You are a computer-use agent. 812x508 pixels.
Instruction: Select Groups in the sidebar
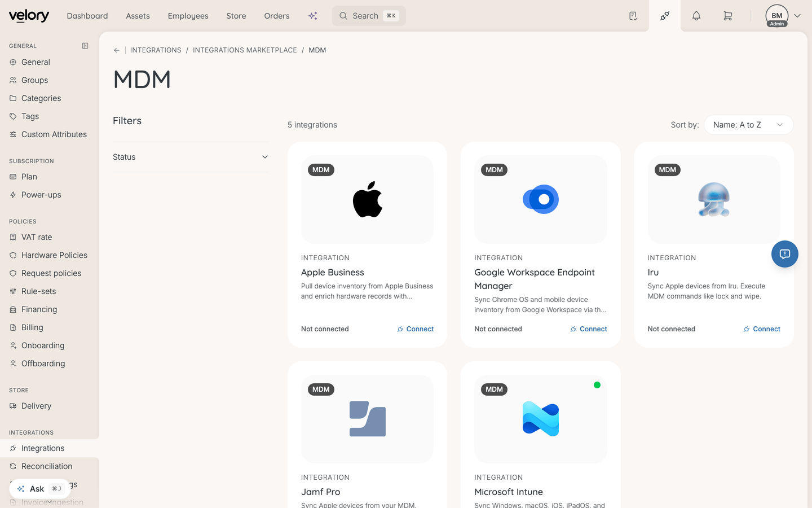tap(50, 80)
